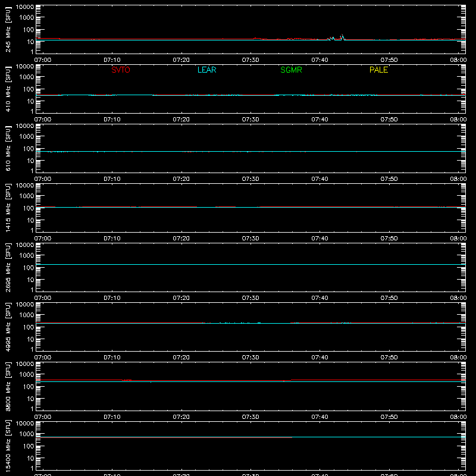Click the 1000 tick on 2695 MHz axis
The height and width of the screenshot is (476, 476).
click(27, 256)
